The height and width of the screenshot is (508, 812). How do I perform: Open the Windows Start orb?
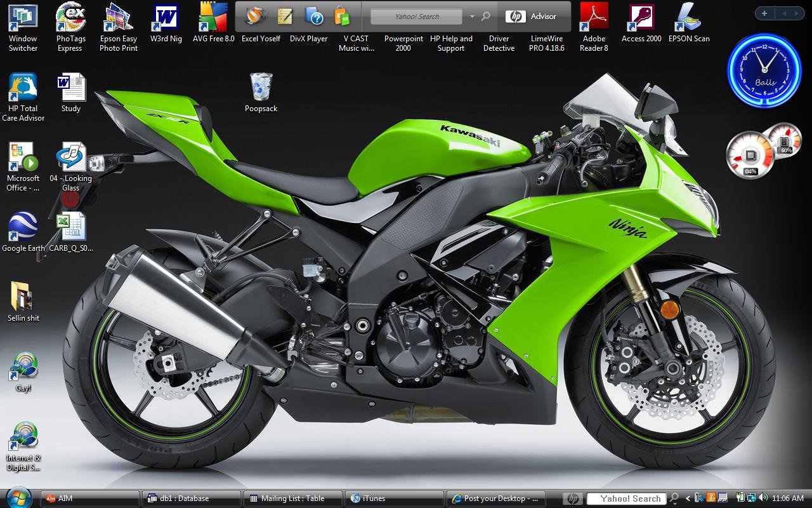point(18,497)
